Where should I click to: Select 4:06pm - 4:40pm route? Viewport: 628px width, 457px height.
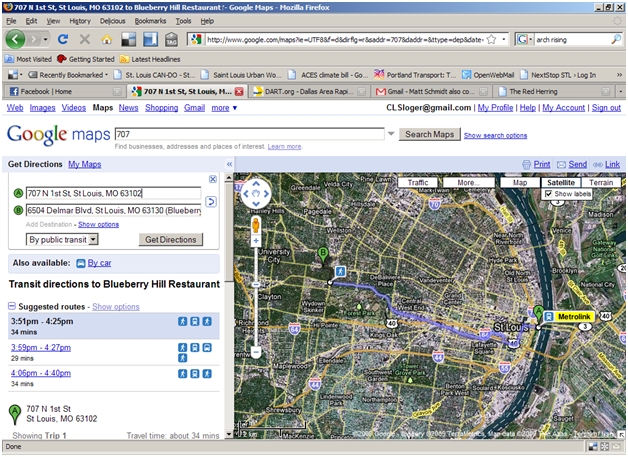click(41, 373)
